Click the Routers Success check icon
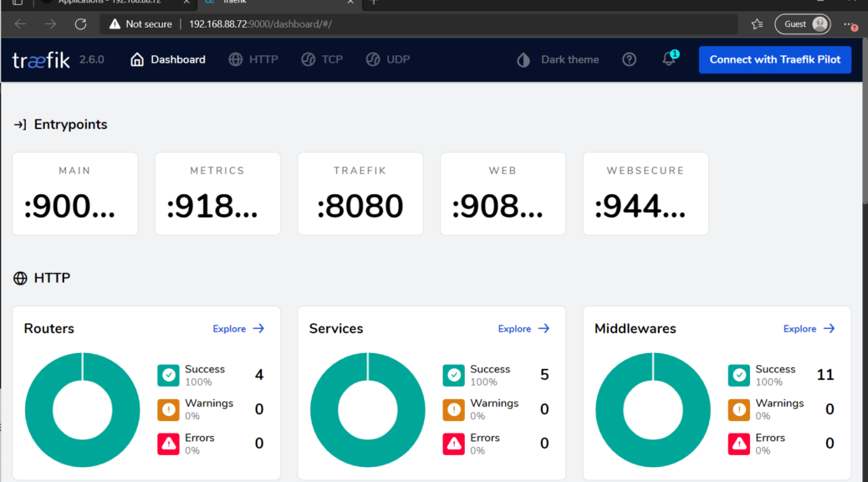This screenshot has width=868, height=482. tap(168, 375)
